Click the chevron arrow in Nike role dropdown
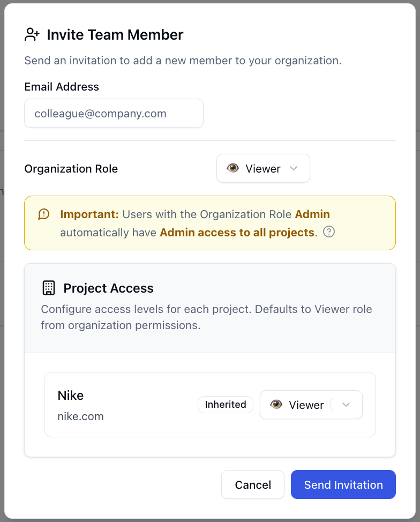The width and height of the screenshot is (420, 522). [x=346, y=405]
